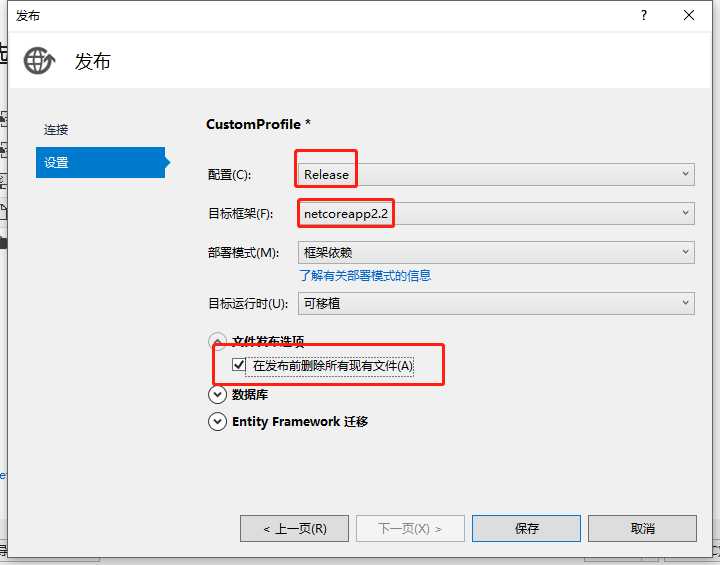Image resolution: width=720 pixels, height=565 pixels.
Task: Click the 配置(C): label
Action: [230, 175]
